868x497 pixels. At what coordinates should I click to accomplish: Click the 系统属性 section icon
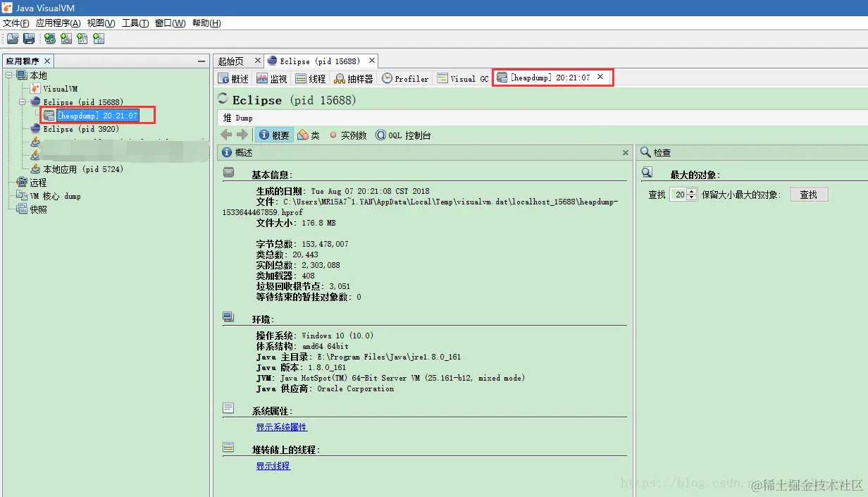[x=228, y=408]
